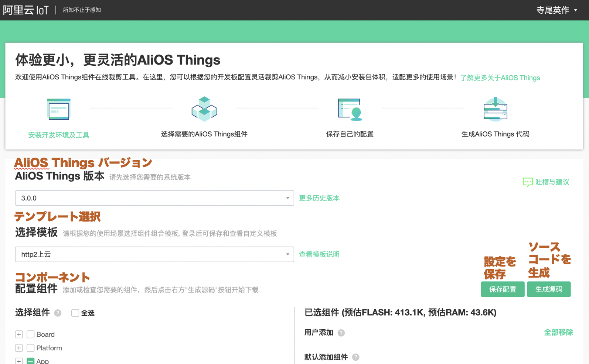
Task: Open the 寺尾英作 user account menu
Action: (x=557, y=10)
